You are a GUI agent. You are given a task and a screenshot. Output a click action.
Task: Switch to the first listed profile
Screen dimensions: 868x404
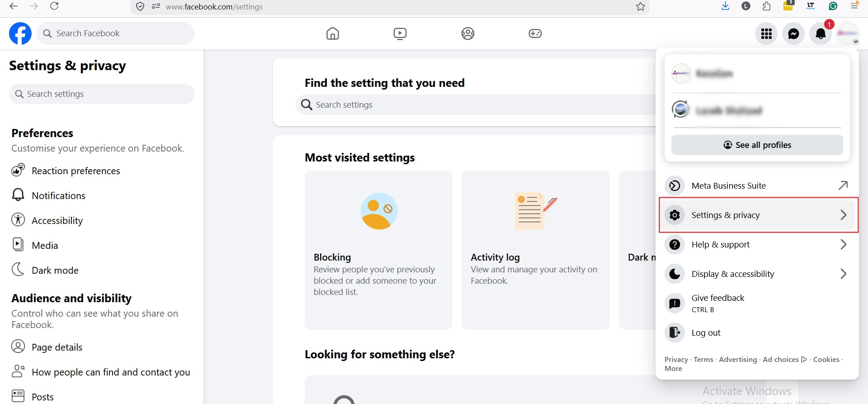coord(757,73)
